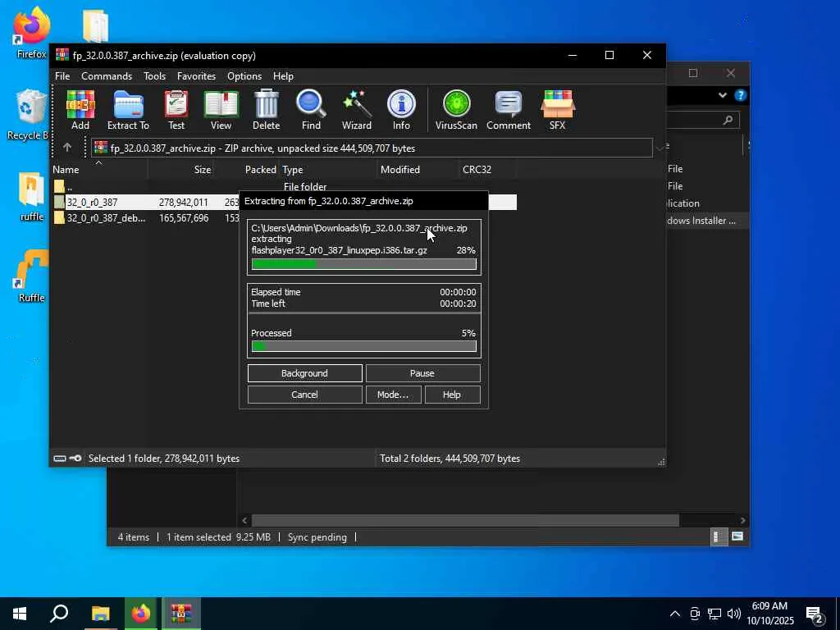The height and width of the screenshot is (630, 840).
Task: Click the Add toolbar icon in WinRAR
Action: (80, 109)
